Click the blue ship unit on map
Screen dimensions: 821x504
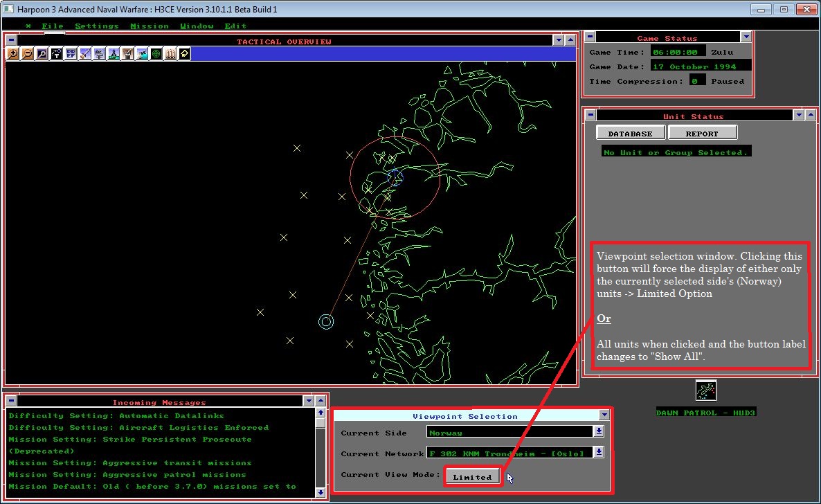pyautogui.click(x=395, y=178)
